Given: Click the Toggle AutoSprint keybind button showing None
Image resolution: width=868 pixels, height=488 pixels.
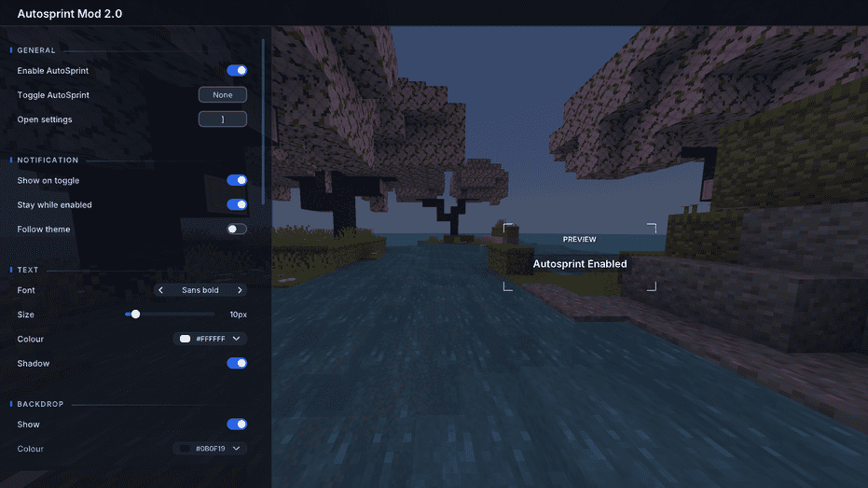Looking at the screenshot, I should tap(223, 95).
